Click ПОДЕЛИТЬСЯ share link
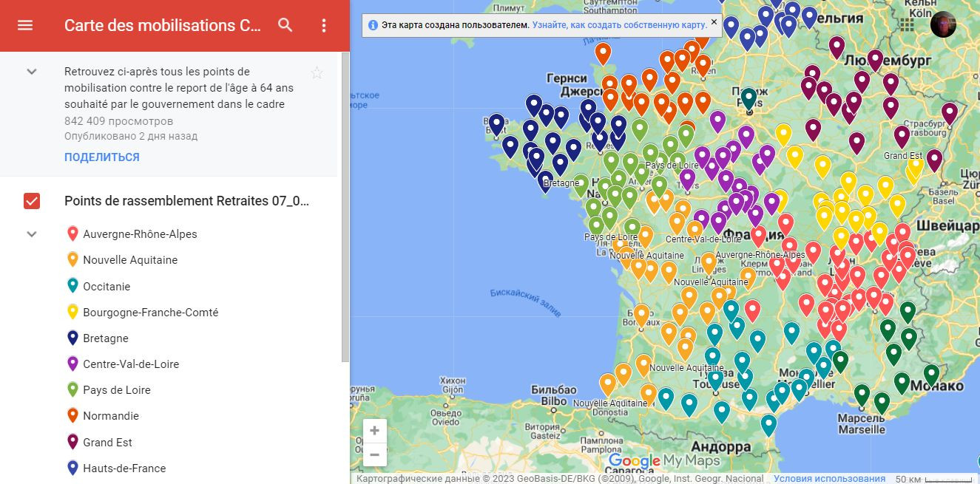 (x=101, y=157)
